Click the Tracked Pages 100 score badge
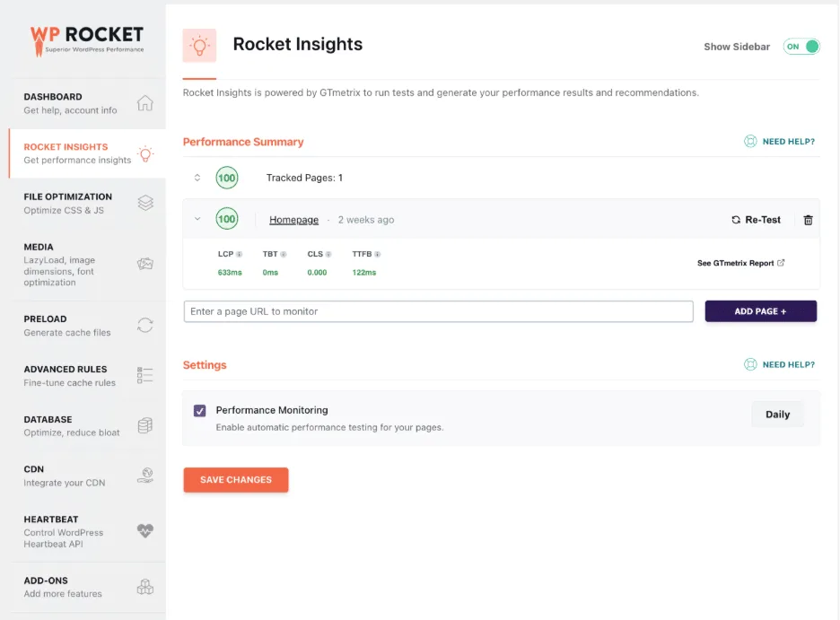This screenshot has width=840, height=620. click(227, 178)
